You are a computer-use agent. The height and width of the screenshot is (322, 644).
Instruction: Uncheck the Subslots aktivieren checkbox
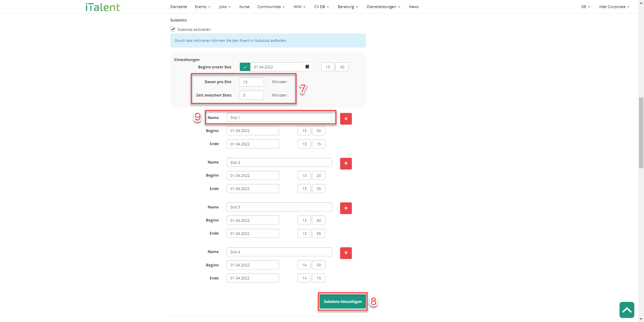coord(173,29)
